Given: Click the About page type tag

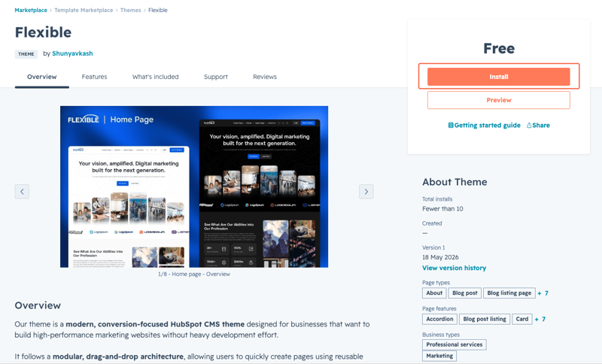Looking at the screenshot, I should tap(434, 293).
